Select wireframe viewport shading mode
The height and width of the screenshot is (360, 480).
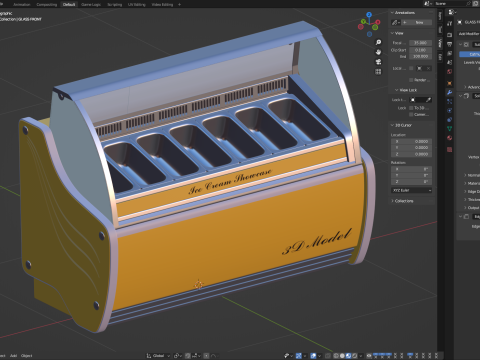[336, 356]
